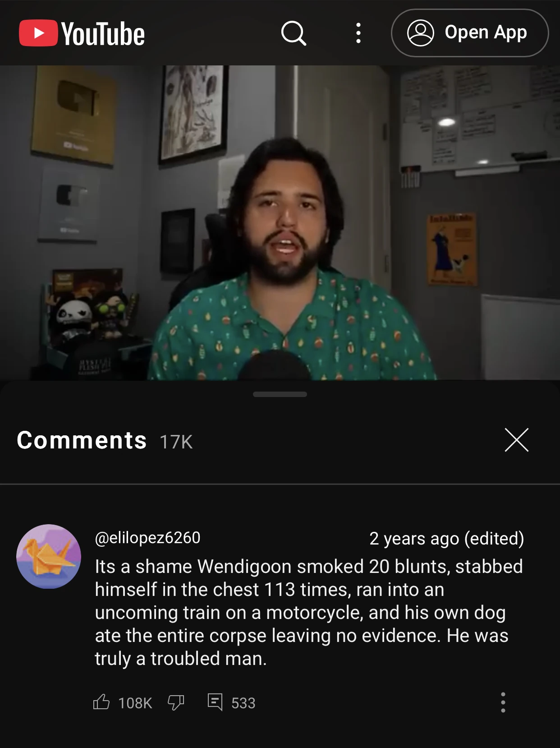Viewport: 560px width, 748px height.
Task: Tap the origami crane profile avatar
Action: (x=49, y=556)
